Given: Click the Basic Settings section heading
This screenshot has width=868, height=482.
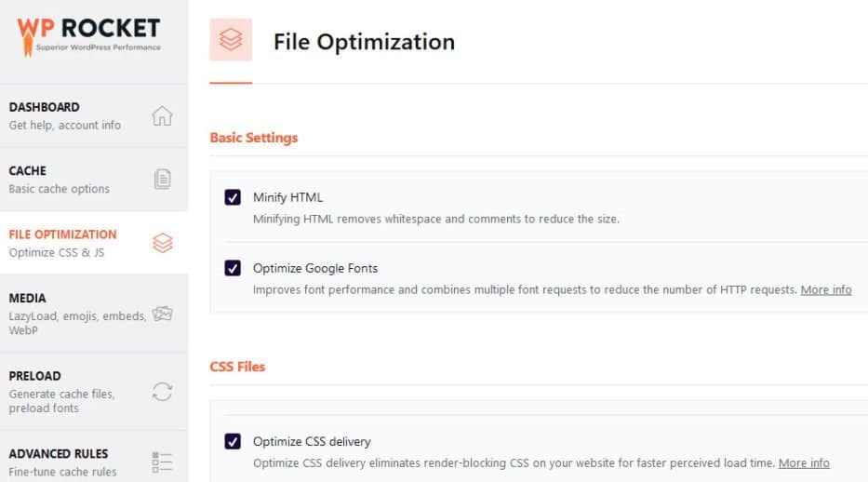Looking at the screenshot, I should pyautogui.click(x=254, y=138).
